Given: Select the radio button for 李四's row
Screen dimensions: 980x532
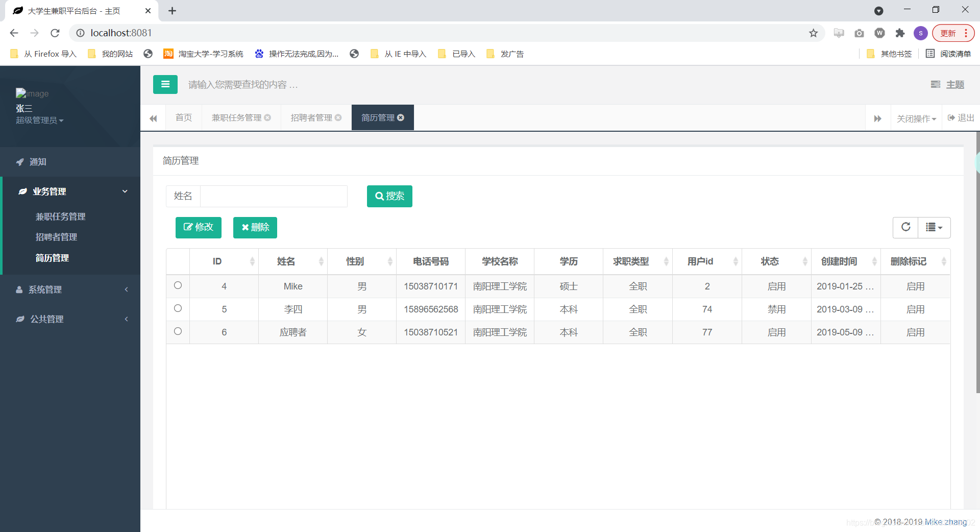Looking at the screenshot, I should point(178,308).
